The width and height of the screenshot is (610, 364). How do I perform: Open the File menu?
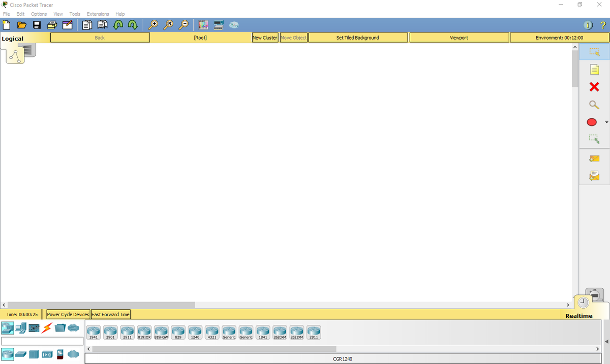click(7, 14)
